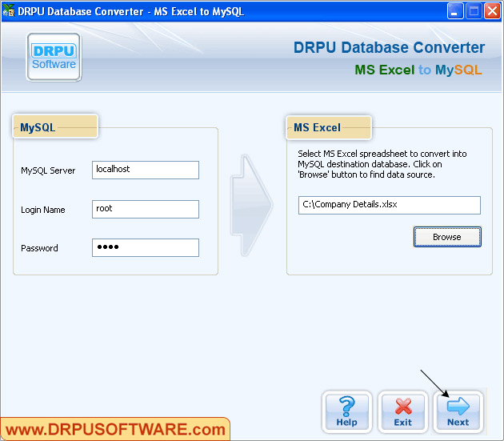Image resolution: width=504 pixels, height=441 pixels.
Task: Click the 'MS Excel' group header
Action: 329,127
